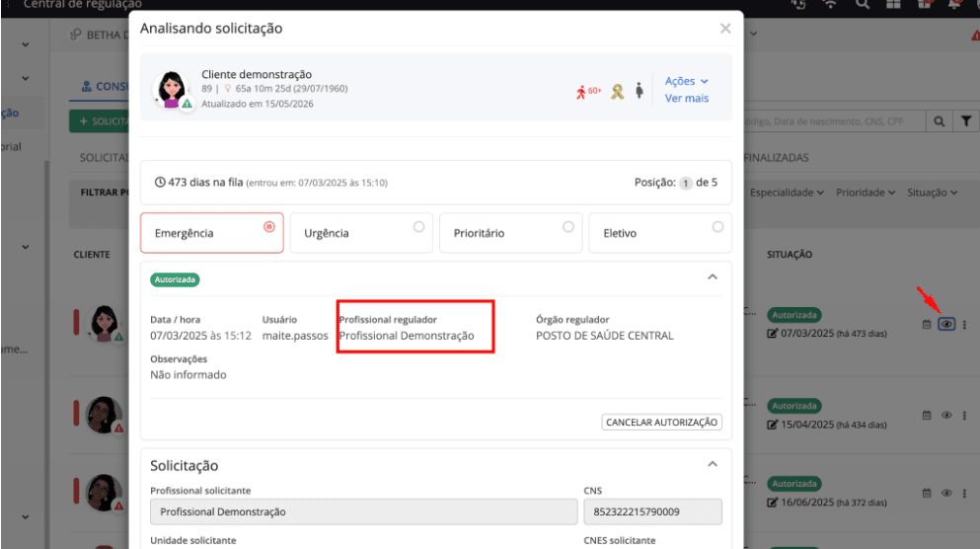Click the pregnant woman icon
This screenshot has width=980, height=549.
[x=639, y=91]
